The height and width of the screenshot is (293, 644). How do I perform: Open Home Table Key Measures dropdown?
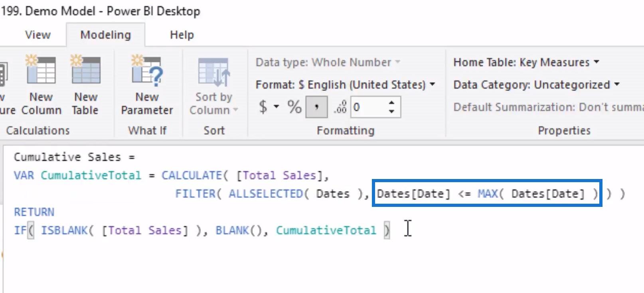(526, 62)
